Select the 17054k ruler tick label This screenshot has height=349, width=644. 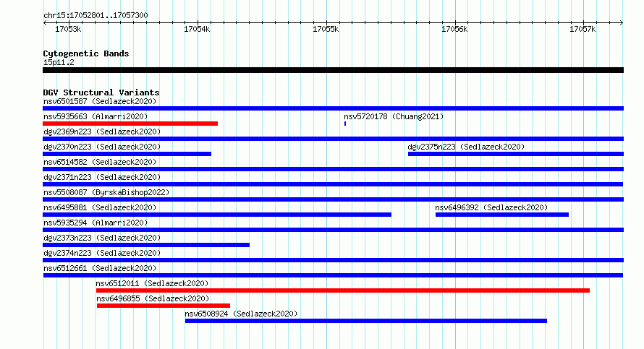coord(197,29)
